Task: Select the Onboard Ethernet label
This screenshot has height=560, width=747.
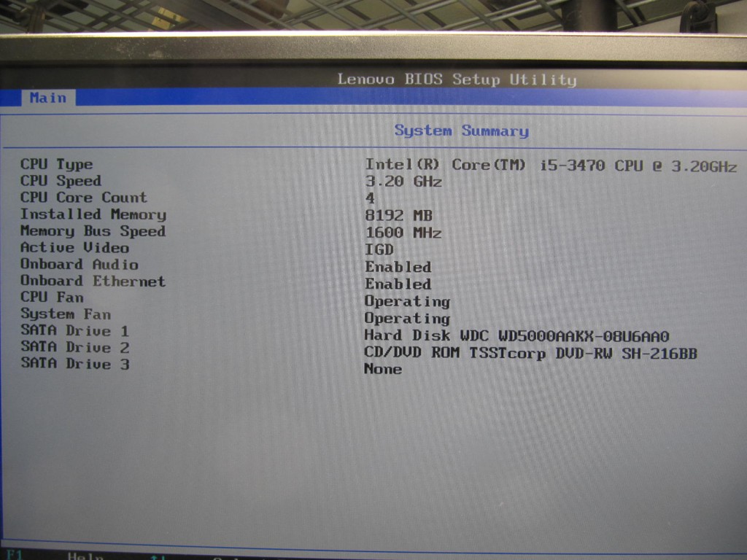Action: 93,281
